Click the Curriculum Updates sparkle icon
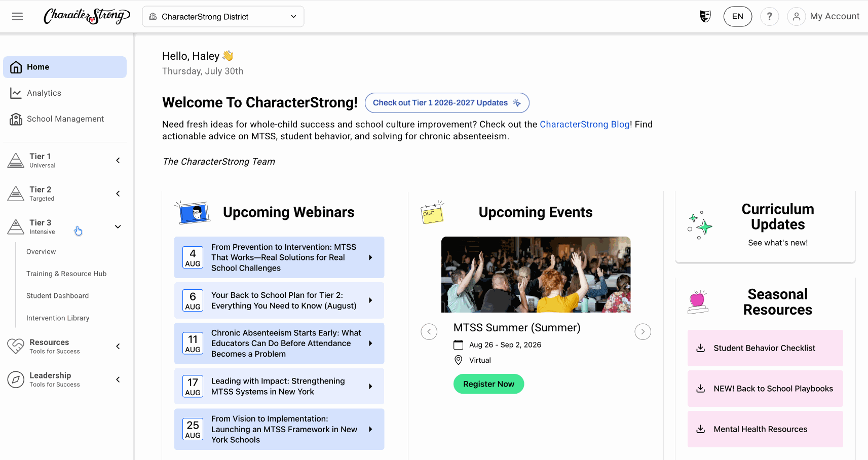 (x=700, y=225)
